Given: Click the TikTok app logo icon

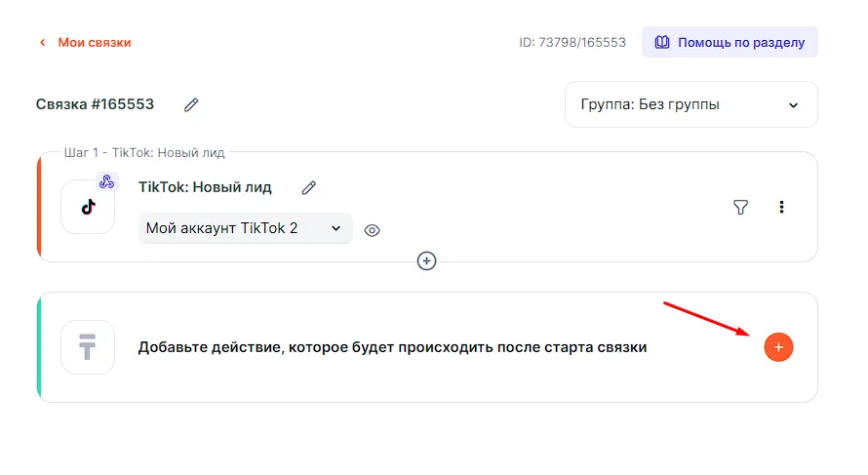Looking at the screenshot, I should [88, 207].
